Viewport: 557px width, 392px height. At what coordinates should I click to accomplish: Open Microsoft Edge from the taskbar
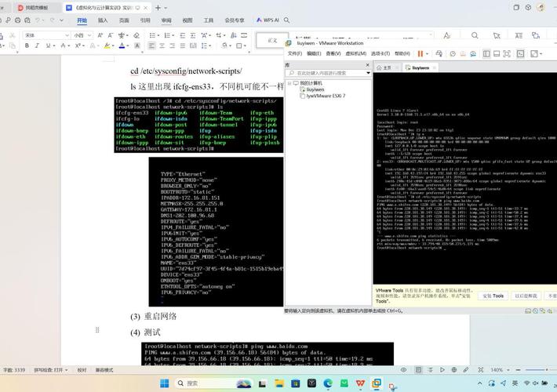(327, 383)
